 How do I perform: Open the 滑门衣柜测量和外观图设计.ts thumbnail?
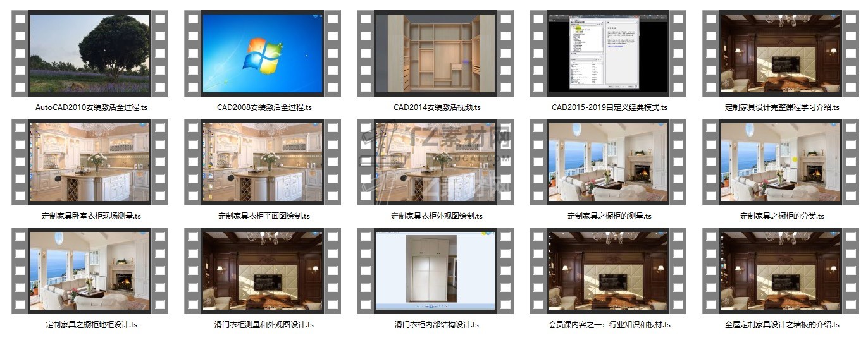point(263,271)
